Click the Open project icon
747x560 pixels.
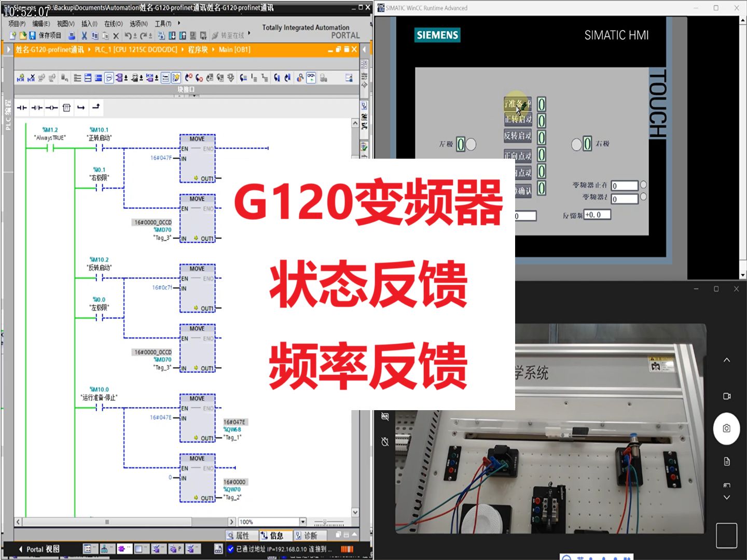tap(23, 36)
